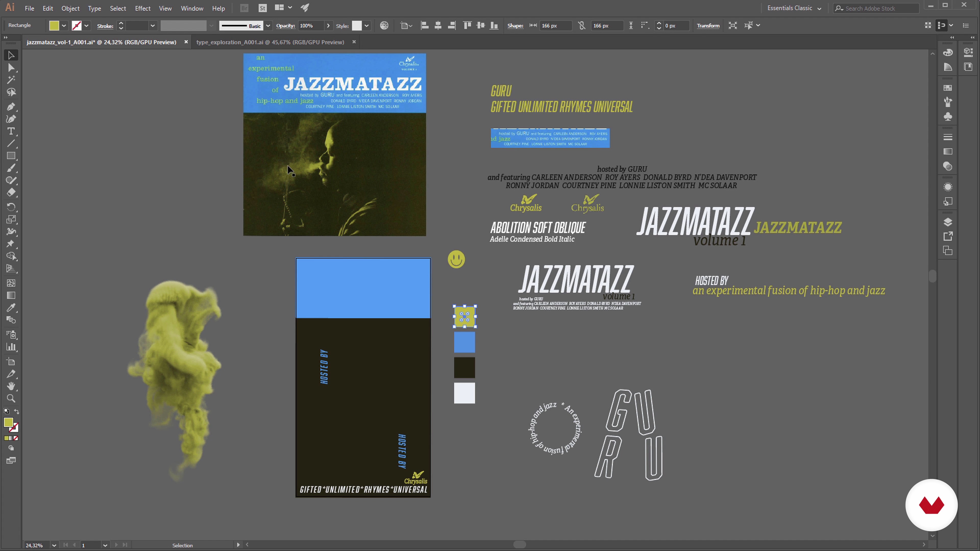Select the Eraser tool

[x=11, y=192]
